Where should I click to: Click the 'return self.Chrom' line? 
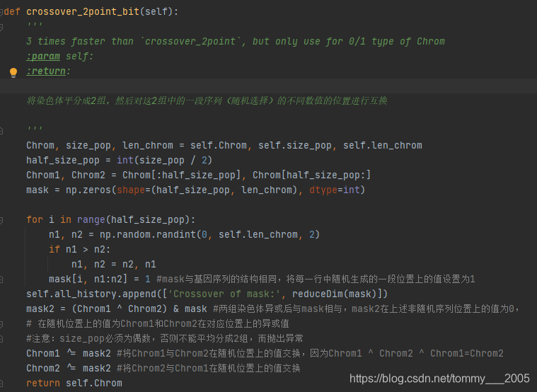(74, 383)
